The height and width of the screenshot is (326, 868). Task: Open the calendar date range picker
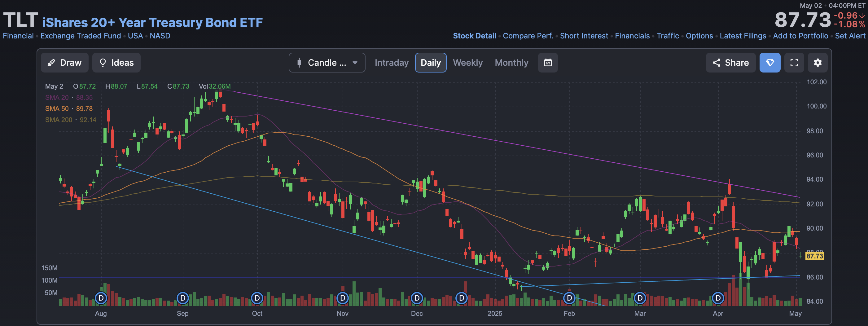[x=548, y=63]
